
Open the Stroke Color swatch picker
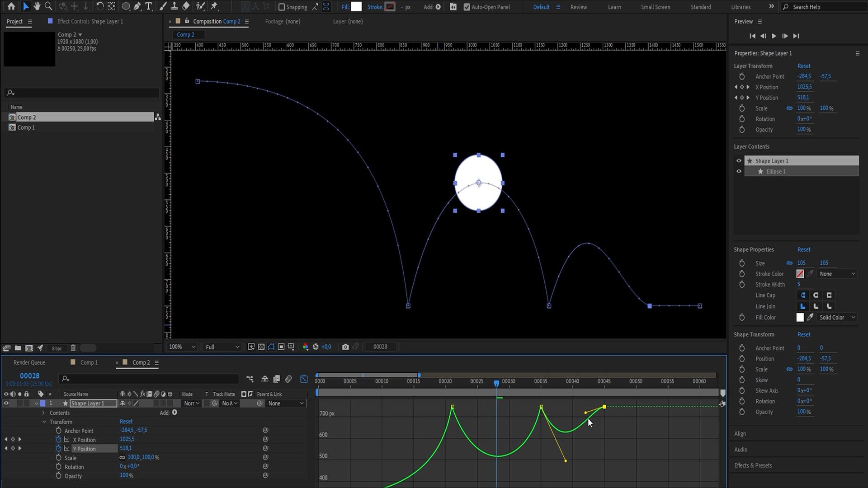pyautogui.click(x=800, y=274)
